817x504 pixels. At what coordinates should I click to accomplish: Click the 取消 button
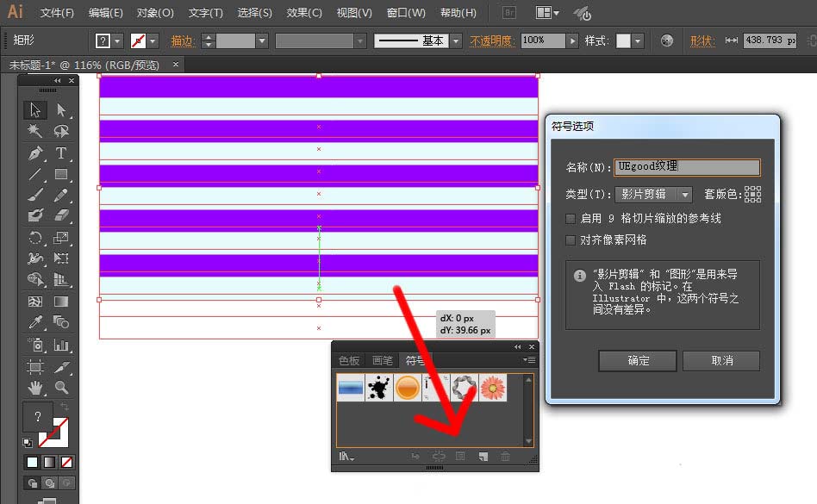[720, 360]
